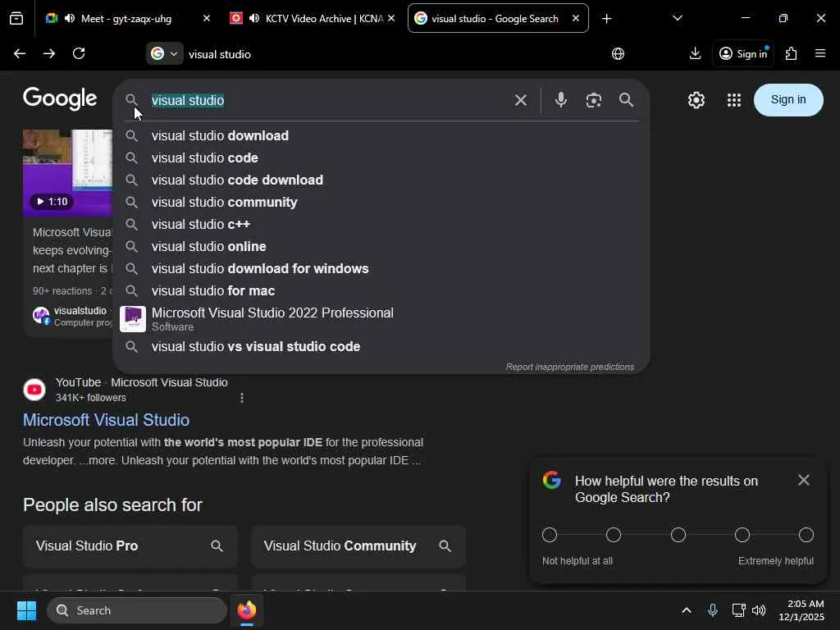Open the taskbar volume control
Viewport: 840px width, 630px height.
[759, 610]
